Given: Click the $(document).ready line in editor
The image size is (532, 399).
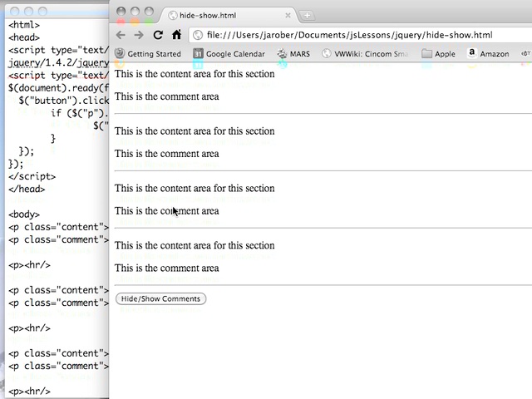Looking at the screenshot, I should click(x=58, y=88).
